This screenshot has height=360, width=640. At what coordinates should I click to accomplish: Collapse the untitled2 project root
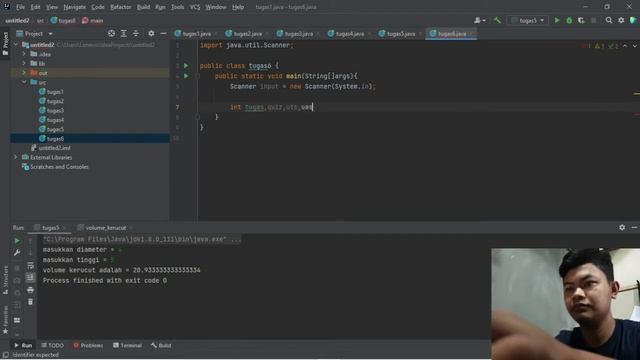[16, 44]
